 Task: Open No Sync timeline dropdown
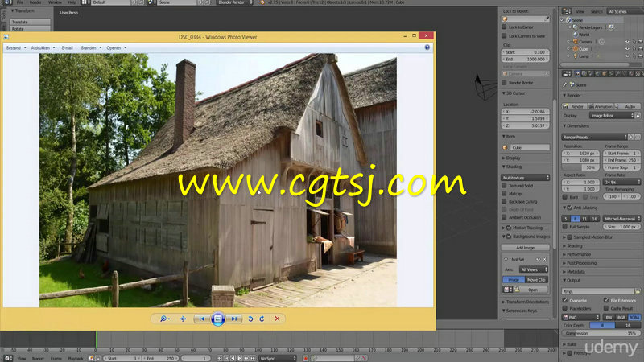point(278,358)
